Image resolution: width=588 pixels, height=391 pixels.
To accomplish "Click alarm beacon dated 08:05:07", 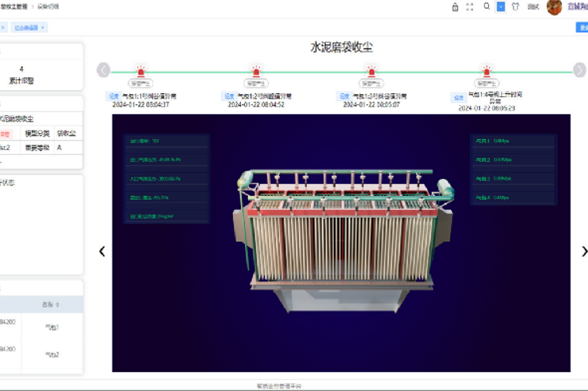I will (x=372, y=71).
